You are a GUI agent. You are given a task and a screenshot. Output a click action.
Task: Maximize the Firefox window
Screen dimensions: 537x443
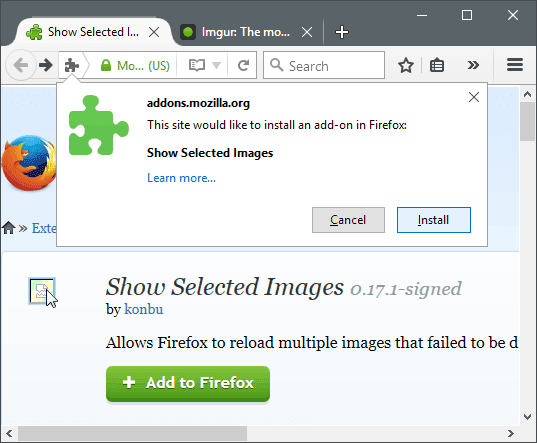pyautogui.click(x=467, y=15)
